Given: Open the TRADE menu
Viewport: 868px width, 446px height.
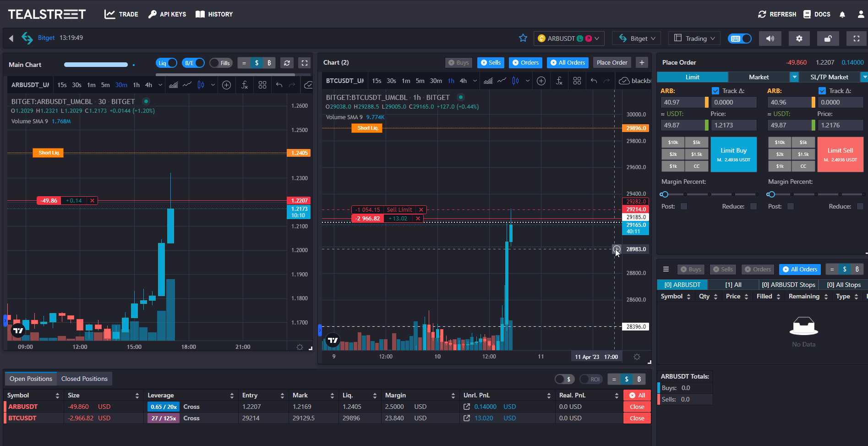Looking at the screenshot, I should (x=121, y=14).
